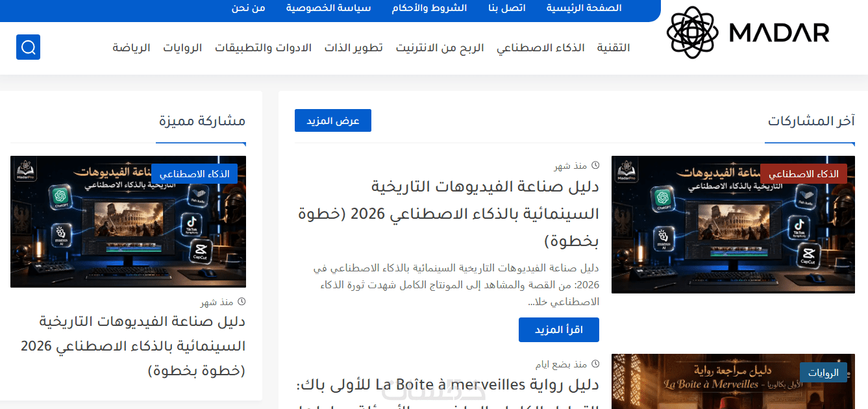The width and height of the screenshot is (868, 409).
Task: Select الروايات in navigation menu
Action: [182, 48]
